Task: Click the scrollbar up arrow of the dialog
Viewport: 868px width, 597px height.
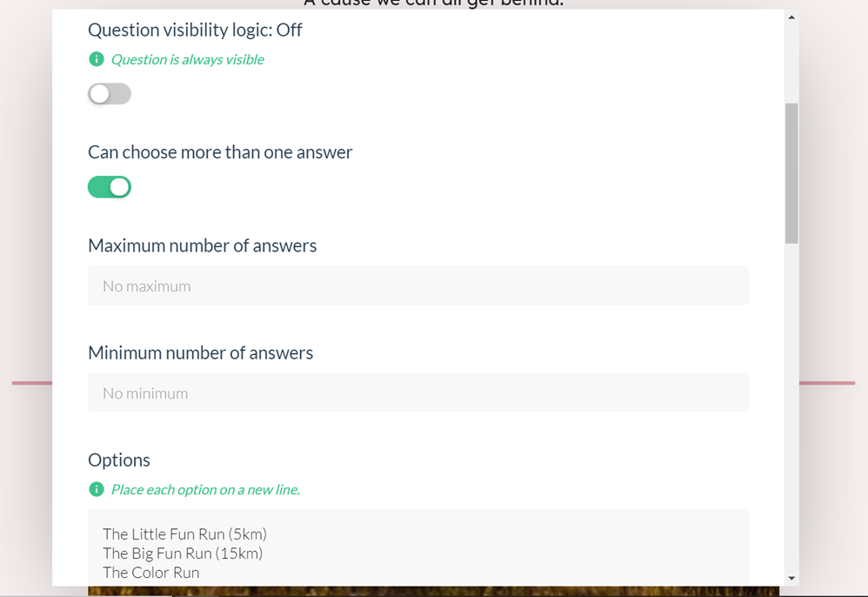Action: pyautogui.click(x=791, y=17)
